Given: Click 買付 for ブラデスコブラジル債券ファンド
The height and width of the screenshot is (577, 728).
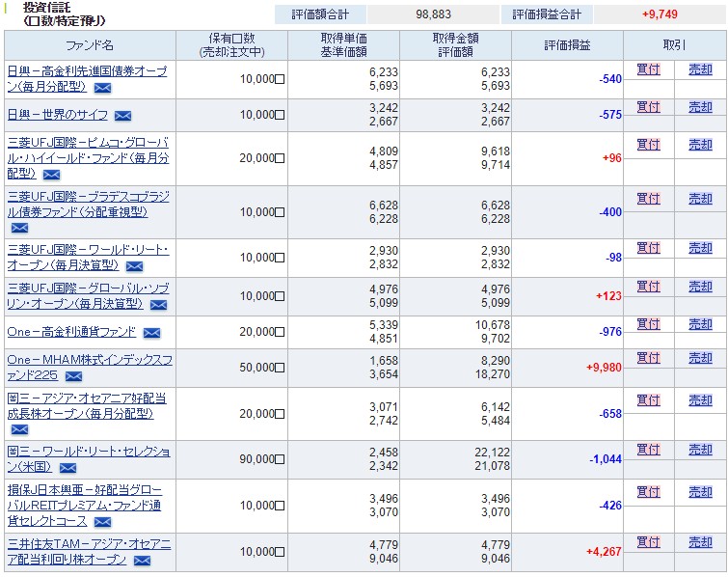Looking at the screenshot, I should click(x=648, y=199).
